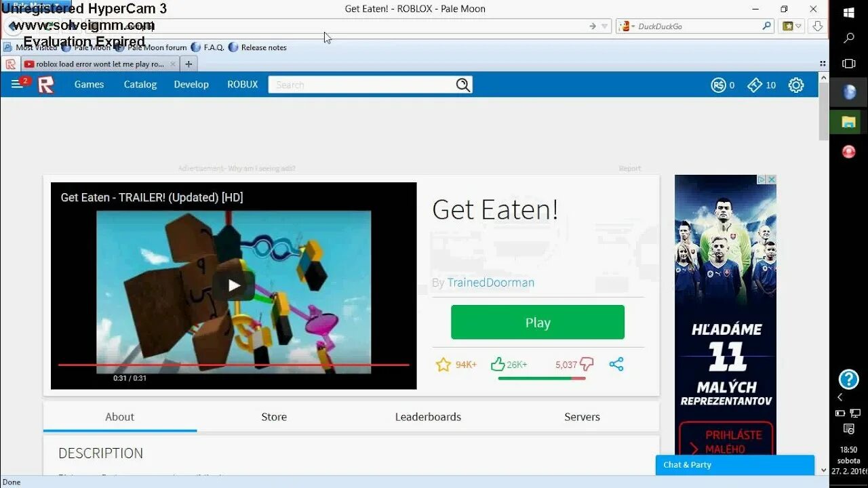
Task: Click the 5,037 dislikes count
Action: pyautogui.click(x=566, y=365)
